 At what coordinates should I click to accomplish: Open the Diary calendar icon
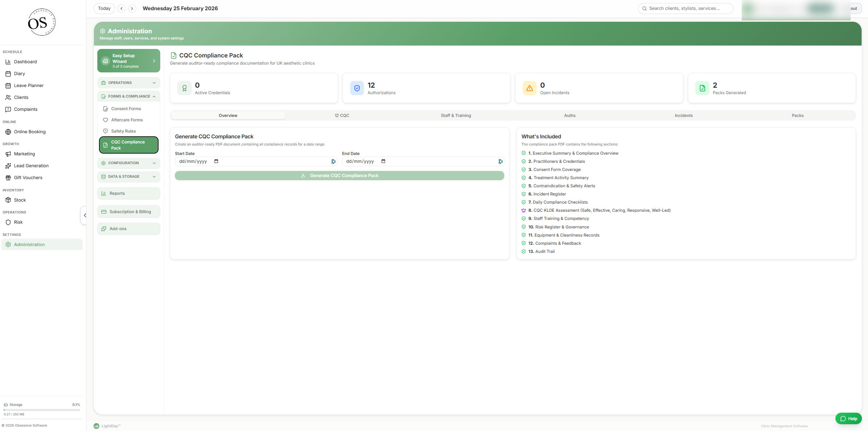click(8, 73)
